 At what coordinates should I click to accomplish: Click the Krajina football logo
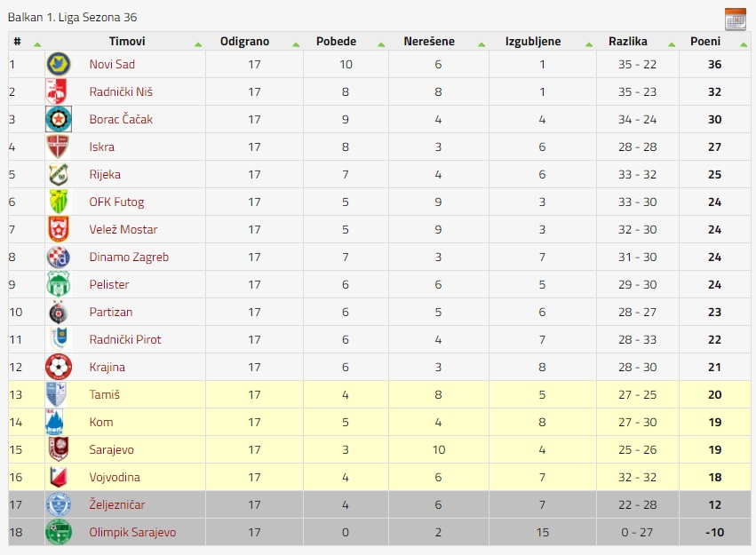[x=59, y=367]
